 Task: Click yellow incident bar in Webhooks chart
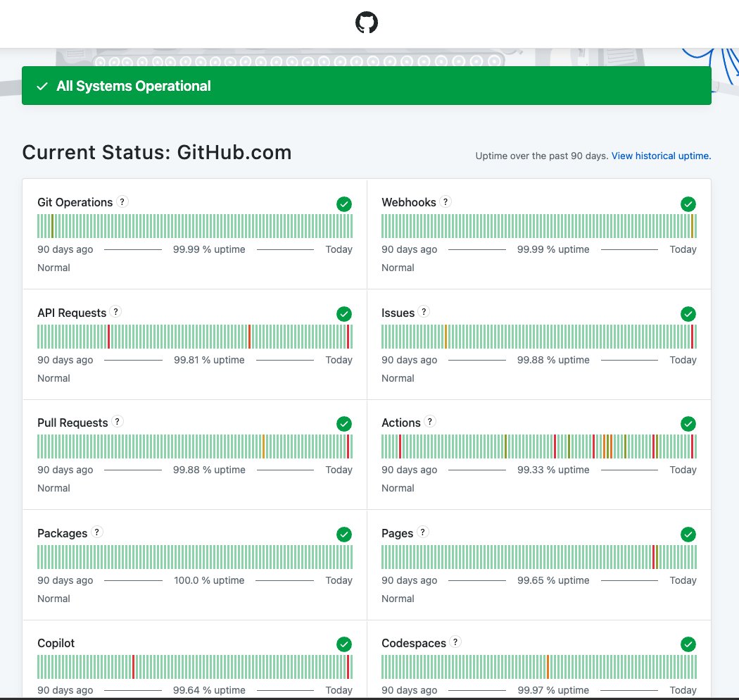point(692,226)
